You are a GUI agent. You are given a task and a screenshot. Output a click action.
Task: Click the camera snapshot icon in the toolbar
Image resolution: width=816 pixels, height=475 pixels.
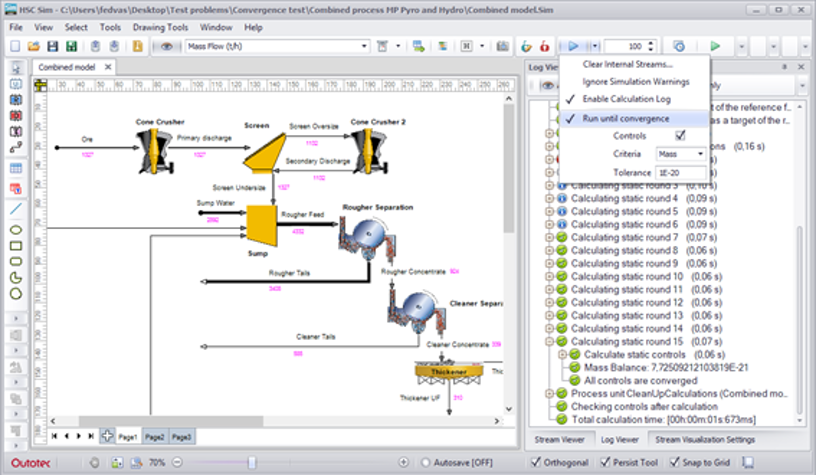tap(502, 46)
